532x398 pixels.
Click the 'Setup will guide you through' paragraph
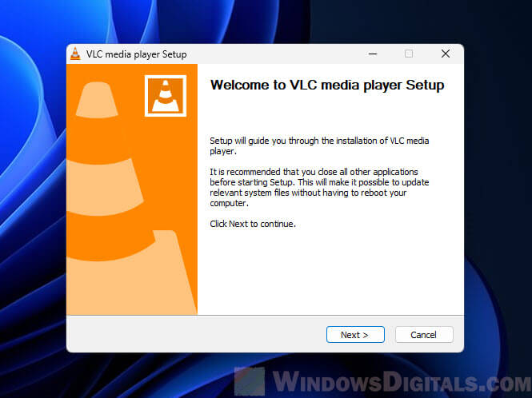tap(319, 145)
